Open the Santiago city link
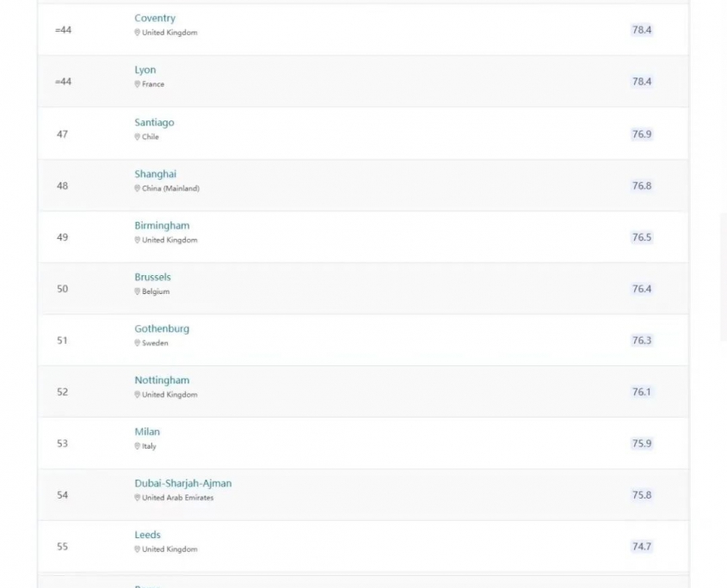727x588 pixels. click(x=154, y=122)
